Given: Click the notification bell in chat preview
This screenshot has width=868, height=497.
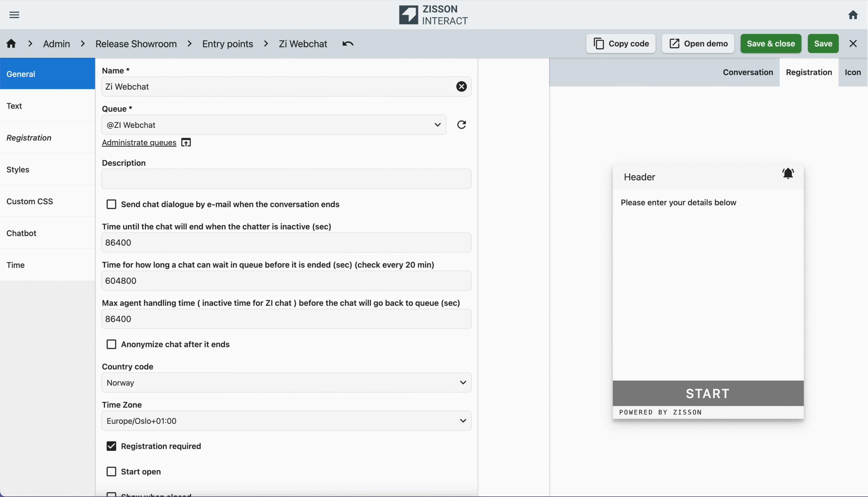Looking at the screenshot, I should coord(788,173).
